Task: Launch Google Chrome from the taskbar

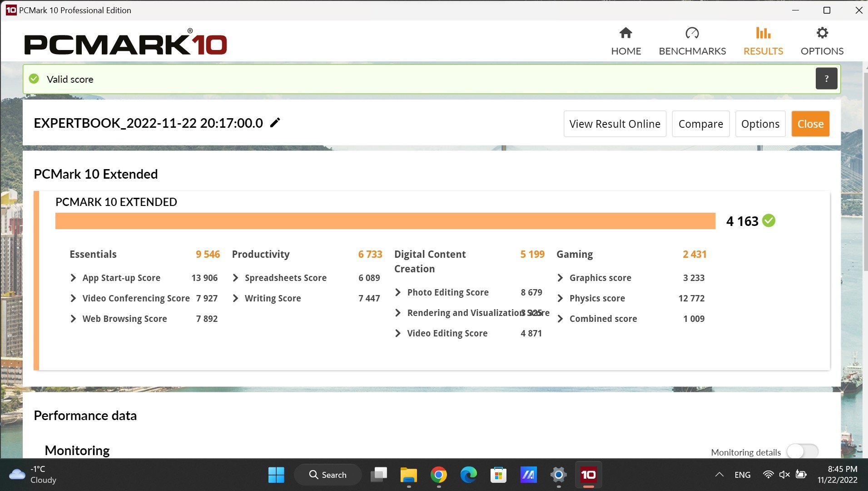Action: pos(438,475)
